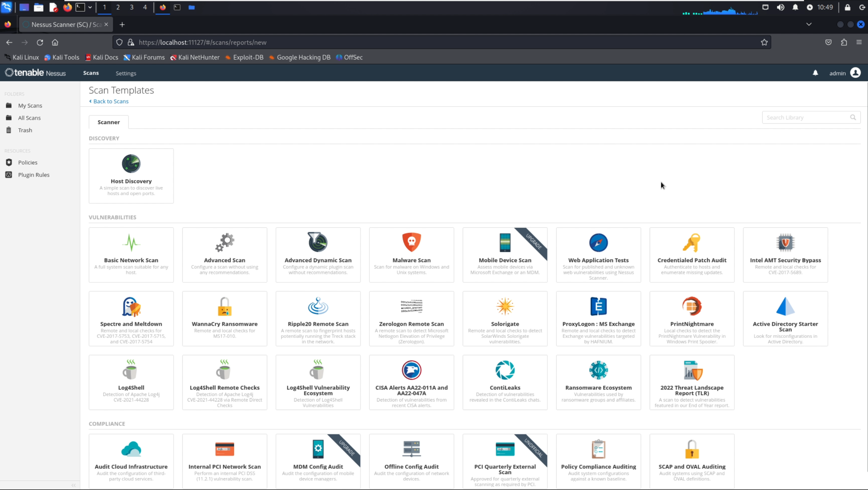Click the admin profile icon
Viewport: 868px width, 490px height.
tap(856, 73)
